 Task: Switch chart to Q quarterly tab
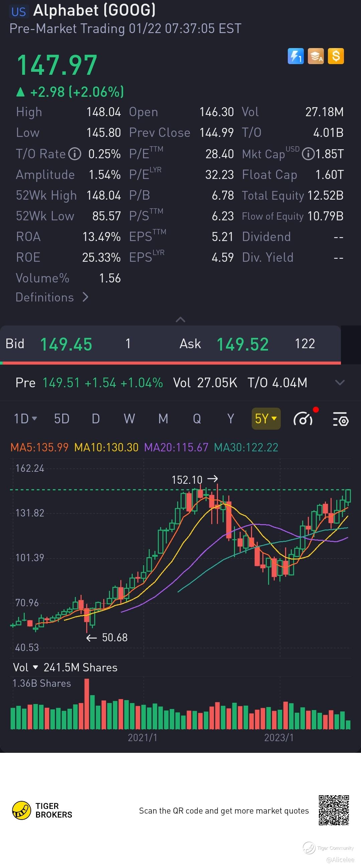click(x=197, y=419)
